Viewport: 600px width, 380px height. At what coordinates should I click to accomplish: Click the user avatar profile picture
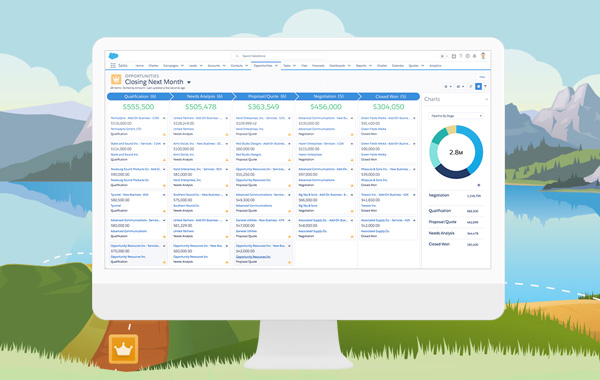pyautogui.click(x=483, y=56)
